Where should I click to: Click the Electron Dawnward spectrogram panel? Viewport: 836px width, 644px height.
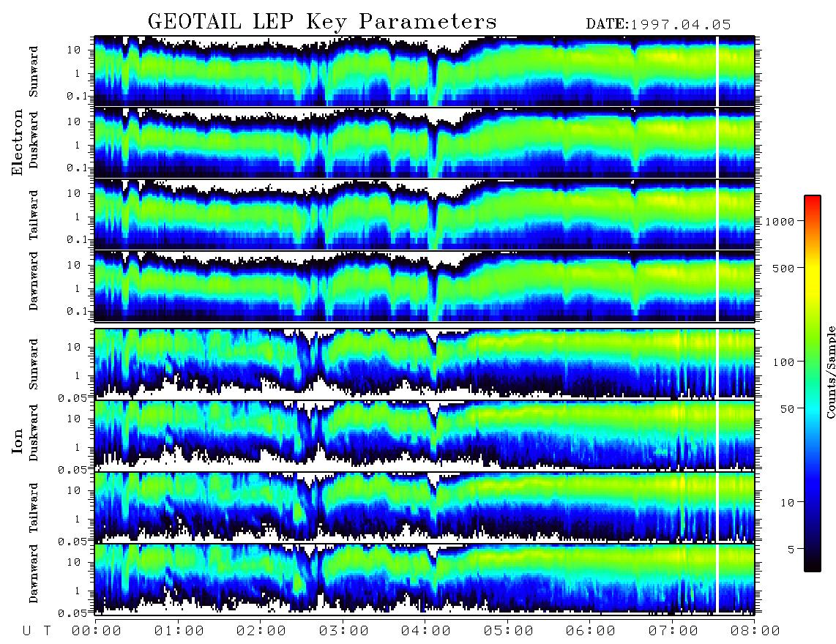pyautogui.click(x=425, y=286)
